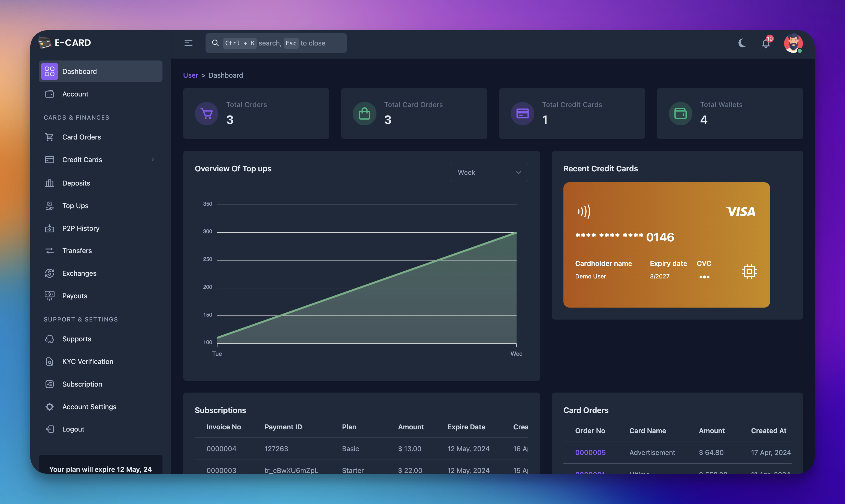The height and width of the screenshot is (504, 845).
Task: Click the search magnifier icon
Action: pyautogui.click(x=215, y=43)
